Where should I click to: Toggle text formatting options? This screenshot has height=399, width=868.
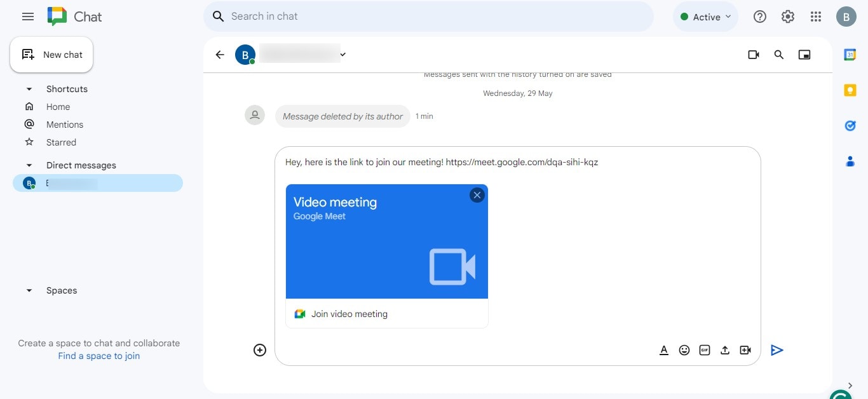664,350
